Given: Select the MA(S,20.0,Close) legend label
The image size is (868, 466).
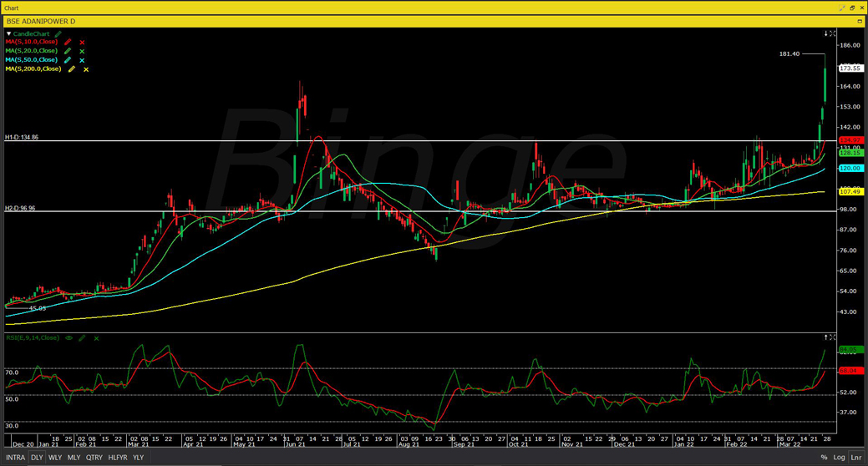Looking at the screenshot, I should (32, 51).
